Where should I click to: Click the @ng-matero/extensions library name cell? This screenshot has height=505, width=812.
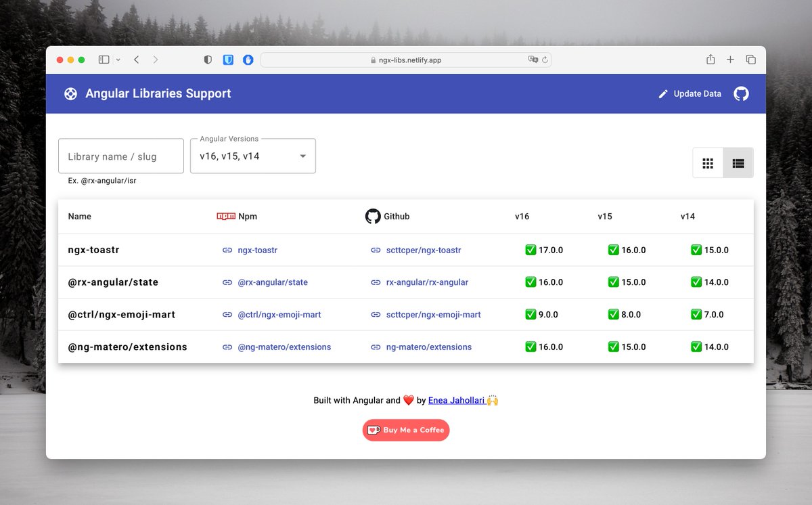point(127,347)
